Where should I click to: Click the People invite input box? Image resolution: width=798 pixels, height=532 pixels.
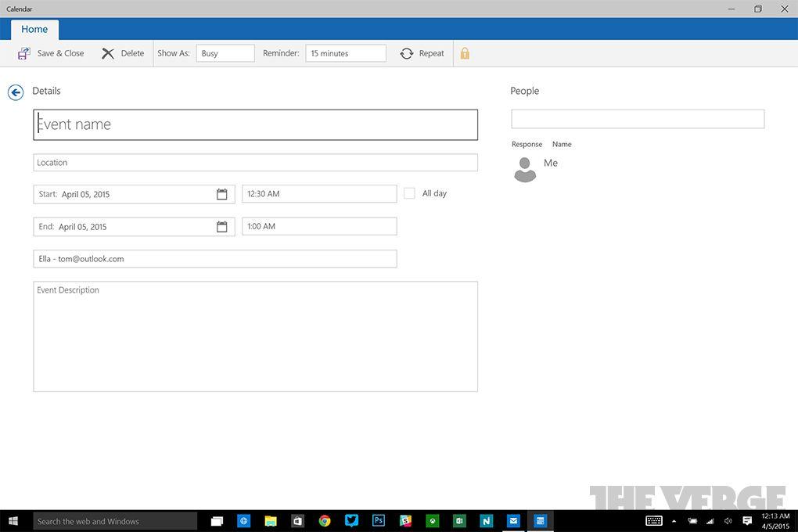pyautogui.click(x=638, y=119)
